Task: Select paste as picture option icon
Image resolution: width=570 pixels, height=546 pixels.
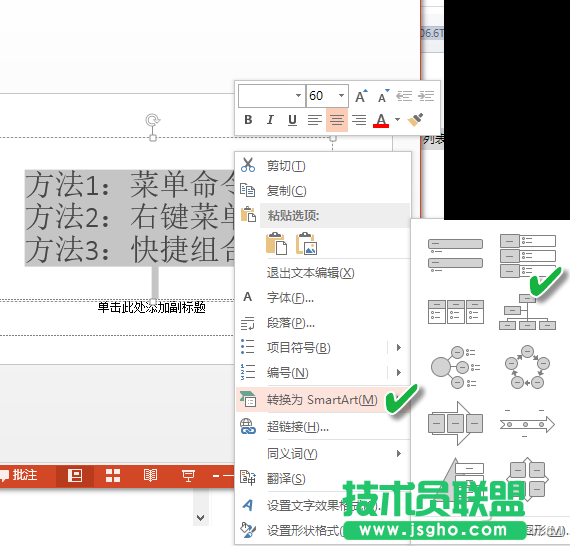Action: coord(306,243)
